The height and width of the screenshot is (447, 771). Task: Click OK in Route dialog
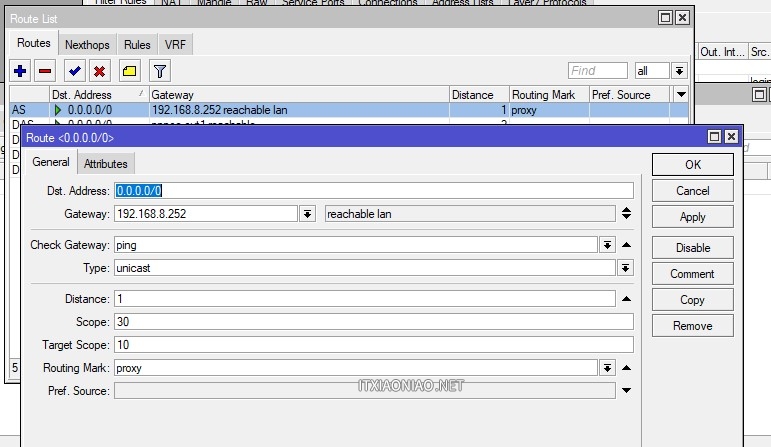click(x=693, y=165)
